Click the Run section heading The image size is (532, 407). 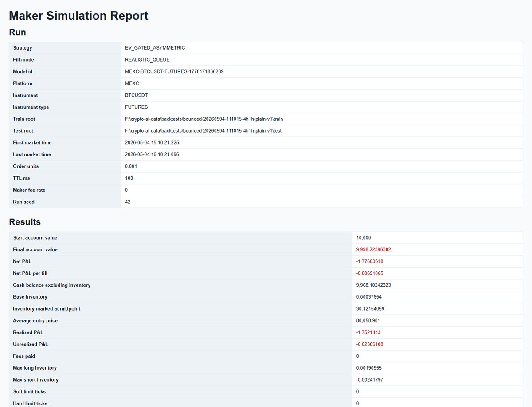point(17,32)
